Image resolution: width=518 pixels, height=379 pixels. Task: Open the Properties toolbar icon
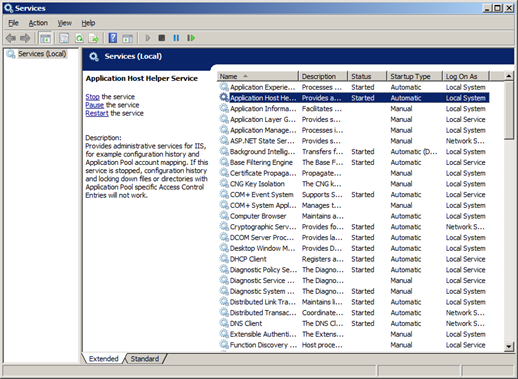coord(64,38)
